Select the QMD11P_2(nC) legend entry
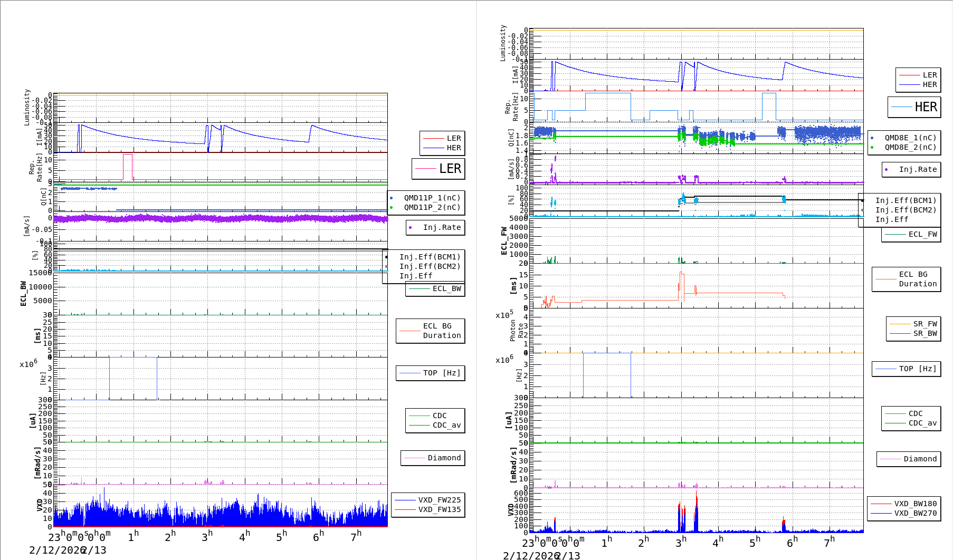 click(432, 207)
